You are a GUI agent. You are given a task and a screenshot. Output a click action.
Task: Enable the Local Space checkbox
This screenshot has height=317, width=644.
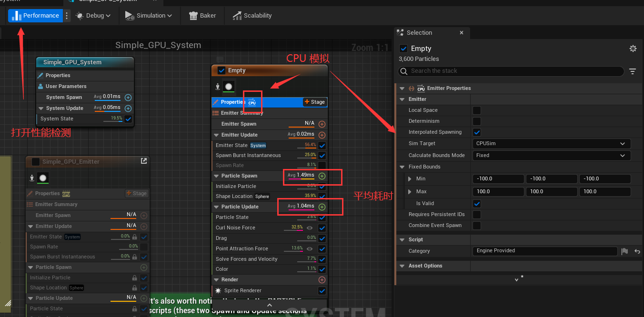476,110
